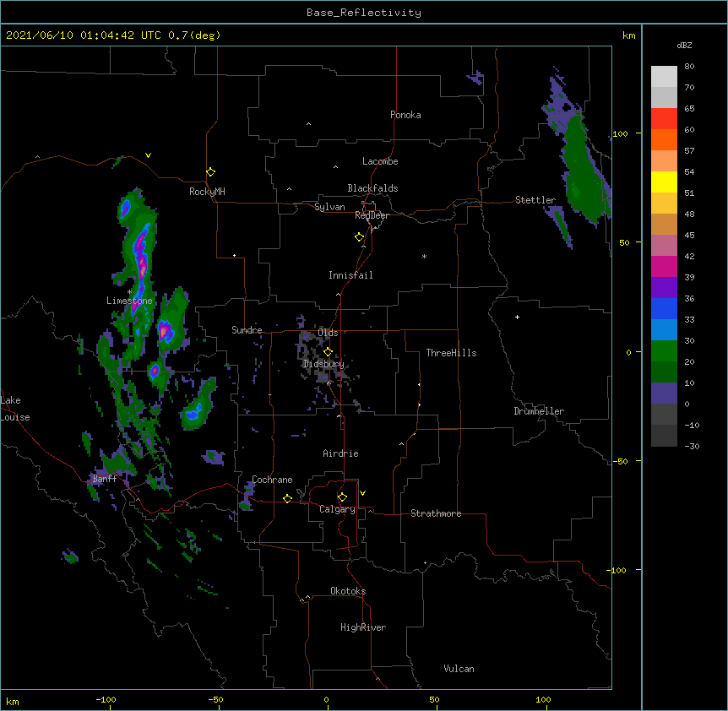Click the Banff label
The width and height of the screenshot is (728, 711).
105,479
